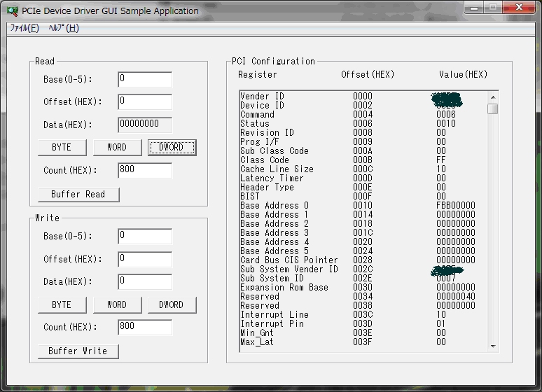The image size is (542, 392).
Task: Select the Cache Line Size register row
Action: (363, 169)
